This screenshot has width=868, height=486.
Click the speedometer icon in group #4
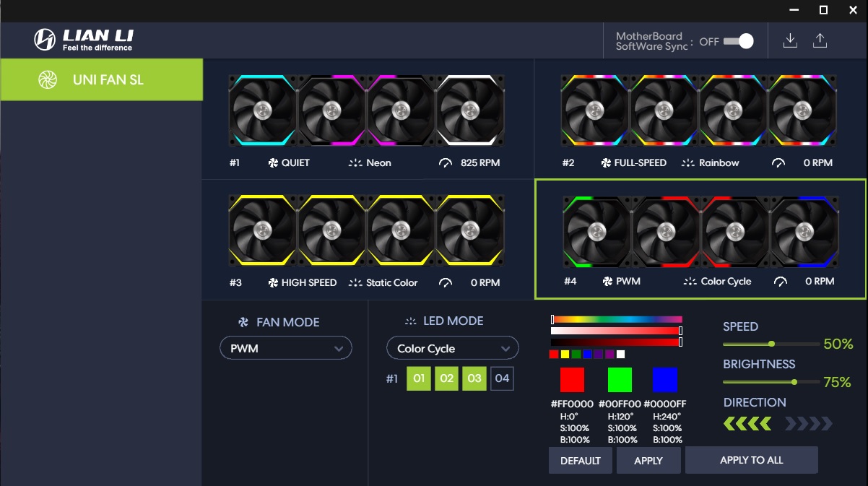(x=780, y=282)
